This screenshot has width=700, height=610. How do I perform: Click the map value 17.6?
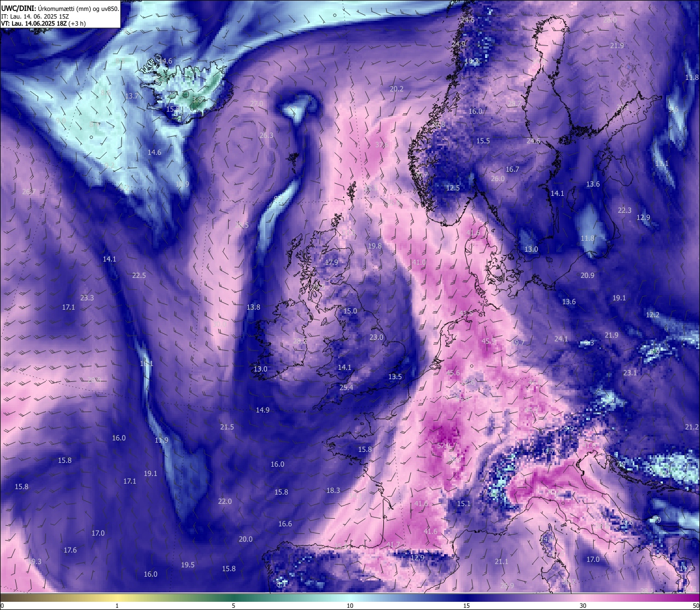(70, 550)
